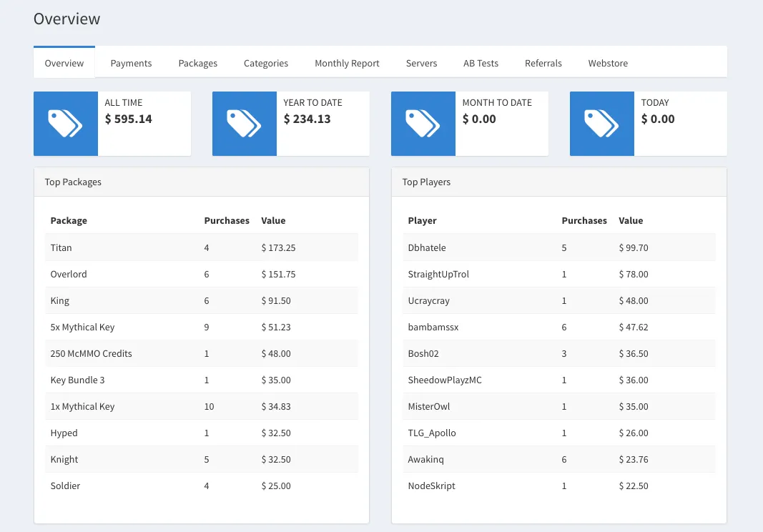Go to the Categories tab
The image size is (763, 532).
click(266, 63)
